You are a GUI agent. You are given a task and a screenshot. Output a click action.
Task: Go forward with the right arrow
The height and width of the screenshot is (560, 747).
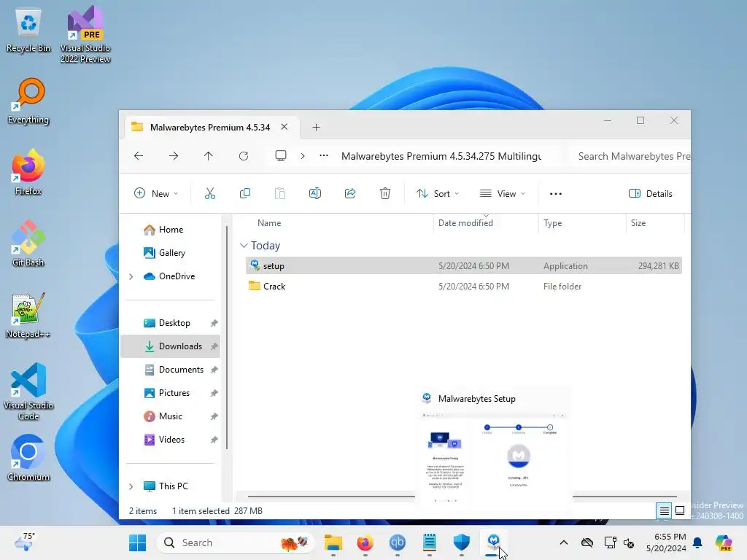[x=174, y=156]
